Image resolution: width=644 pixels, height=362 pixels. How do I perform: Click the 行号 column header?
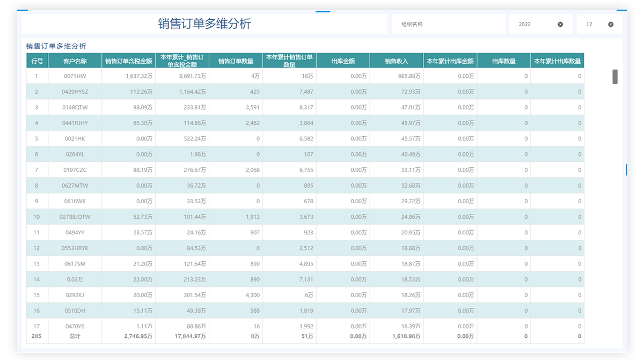[37, 61]
